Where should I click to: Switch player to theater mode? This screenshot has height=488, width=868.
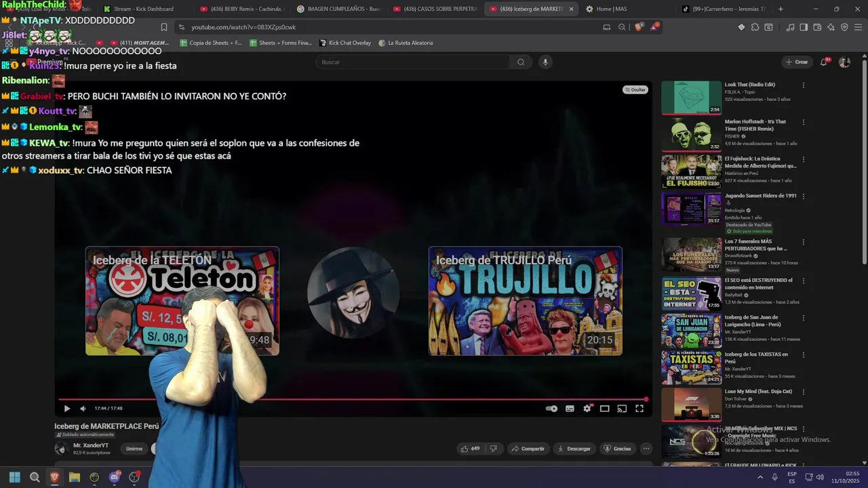click(x=604, y=409)
